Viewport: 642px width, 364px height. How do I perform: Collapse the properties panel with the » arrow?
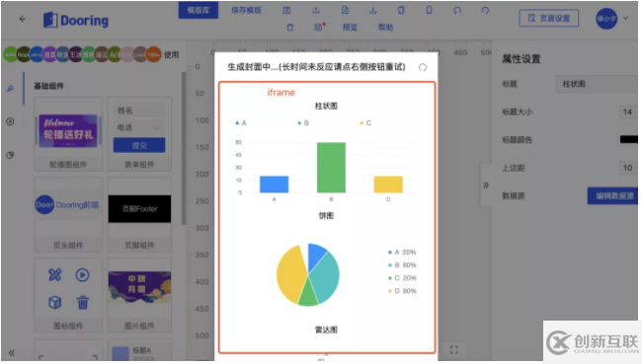click(x=486, y=184)
